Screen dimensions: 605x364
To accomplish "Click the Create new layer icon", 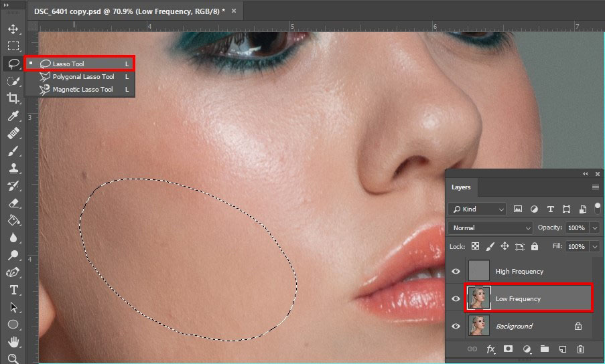I will point(563,349).
